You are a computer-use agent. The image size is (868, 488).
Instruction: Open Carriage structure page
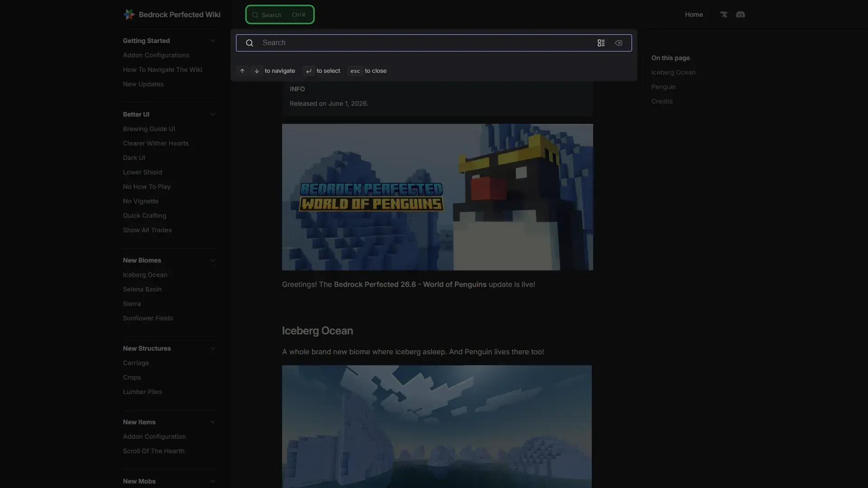(136, 363)
